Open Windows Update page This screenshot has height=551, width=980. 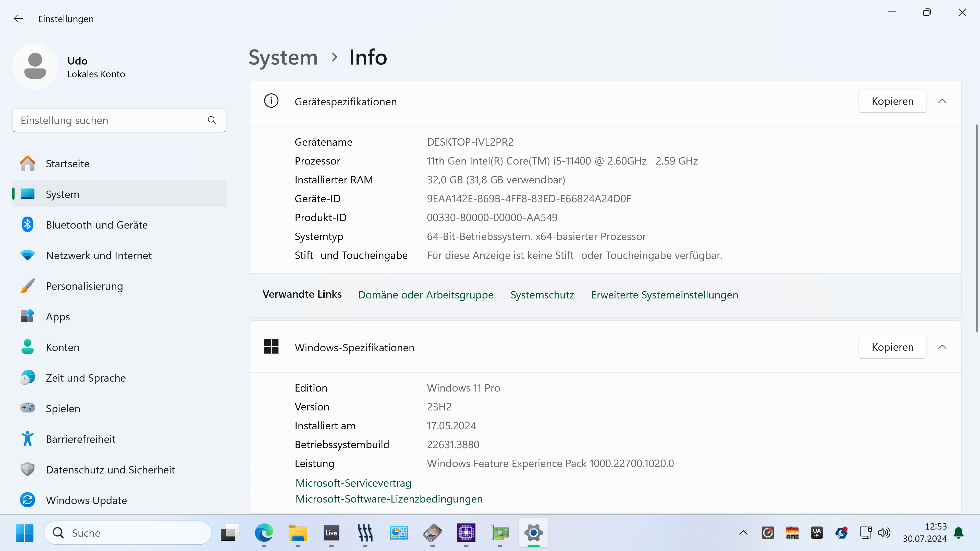tap(86, 500)
